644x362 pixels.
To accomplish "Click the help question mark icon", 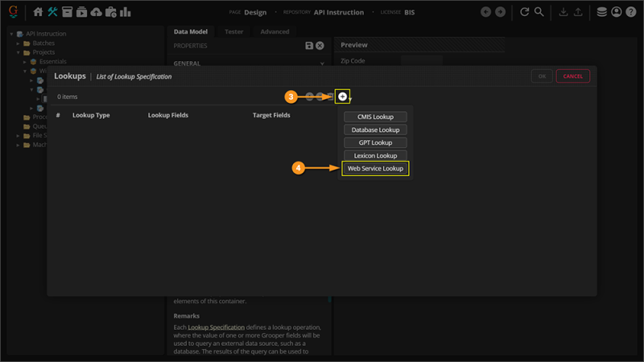I will (630, 12).
